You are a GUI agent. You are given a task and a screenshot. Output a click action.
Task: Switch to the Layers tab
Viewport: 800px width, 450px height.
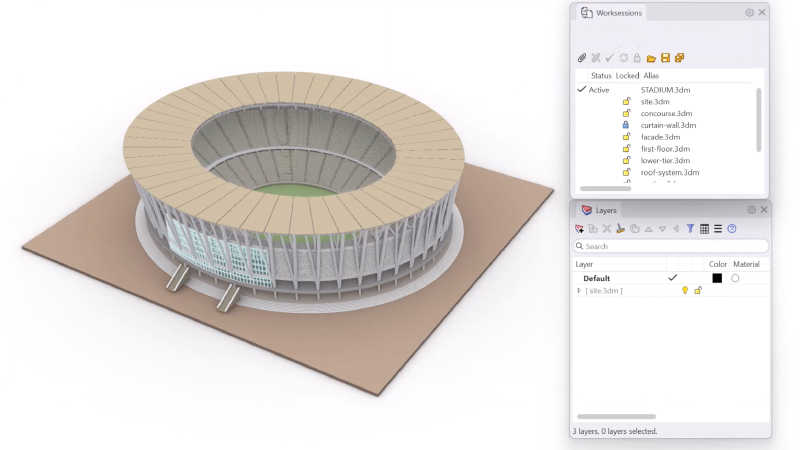tap(599, 210)
